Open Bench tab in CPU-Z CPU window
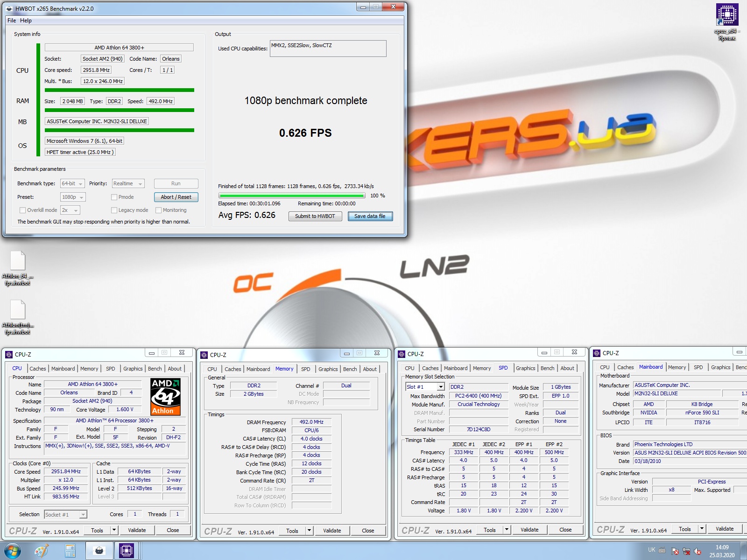The width and height of the screenshot is (747, 560). (x=155, y=369)
